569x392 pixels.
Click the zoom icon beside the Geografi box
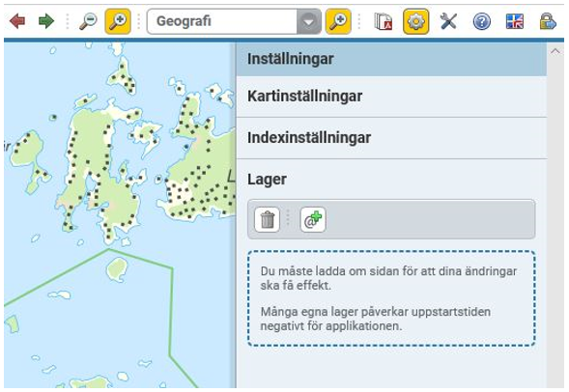(338, 21)
